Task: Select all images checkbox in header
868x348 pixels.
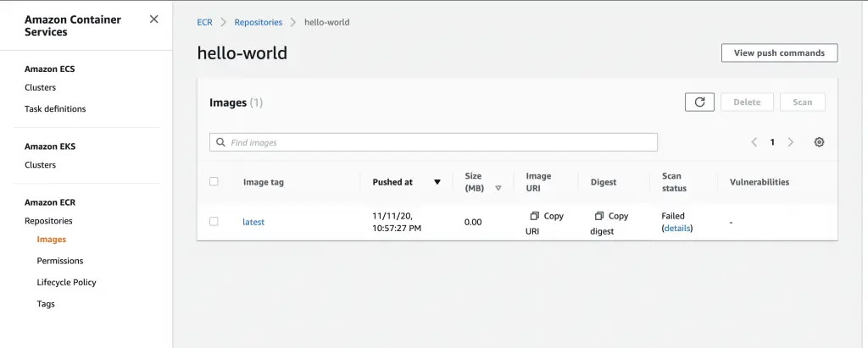Action: 214,181
